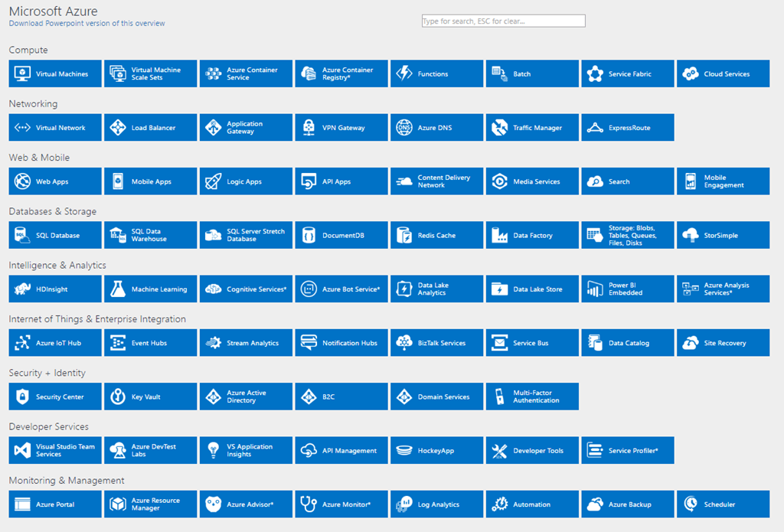Click the SQL Database icon
The width and height of the screenshot is (784, 532).
pyautogui.click(x=22, y=235)
